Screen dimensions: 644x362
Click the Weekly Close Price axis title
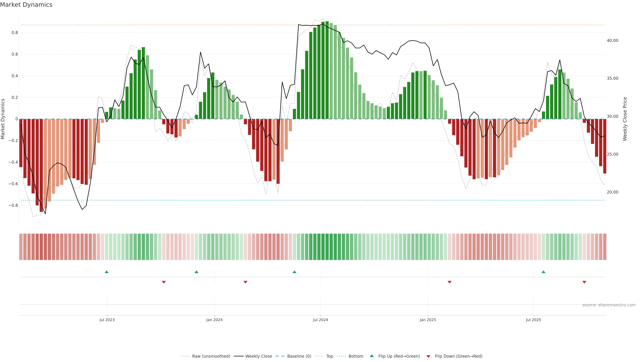tap(625, 119)
